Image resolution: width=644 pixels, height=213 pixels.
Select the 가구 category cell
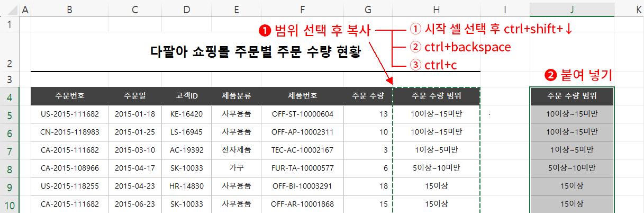[236, 168]
